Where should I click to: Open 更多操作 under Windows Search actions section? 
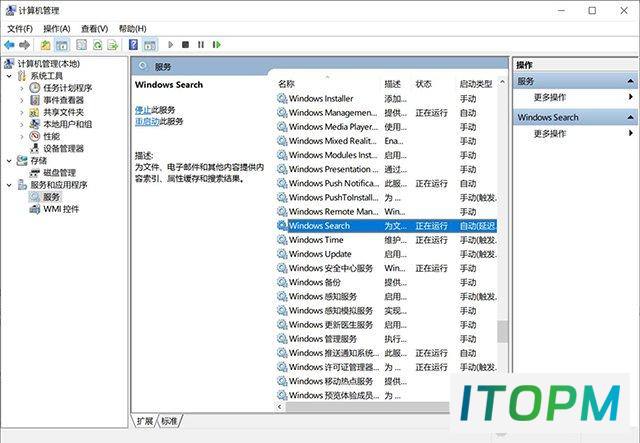pyautogui.click(x=550, y=134)
